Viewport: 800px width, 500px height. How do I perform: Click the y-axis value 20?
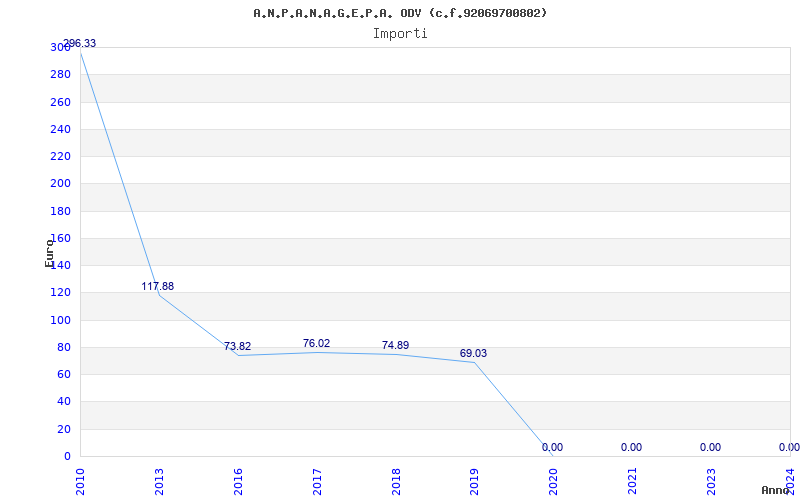coord(63,430)
